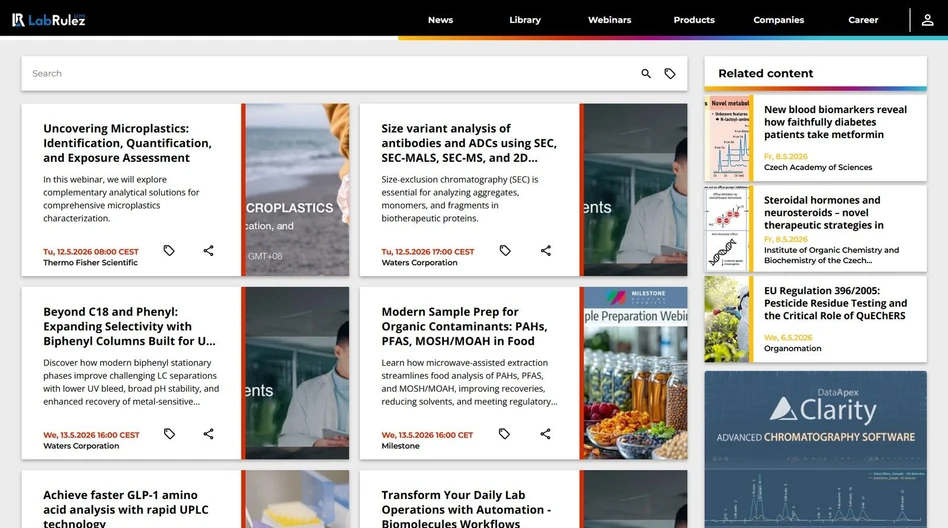Open Transform Your Daily Lab Operations title
This screenshot has height=528, width=948.
[466, 510]
